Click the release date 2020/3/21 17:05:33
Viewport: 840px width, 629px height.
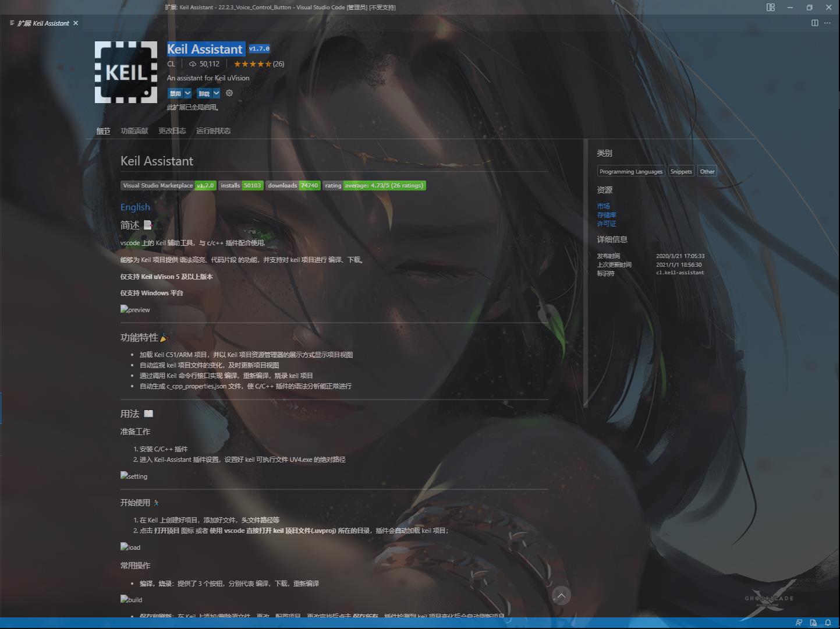pyautogui.click(x=680, y=256)
